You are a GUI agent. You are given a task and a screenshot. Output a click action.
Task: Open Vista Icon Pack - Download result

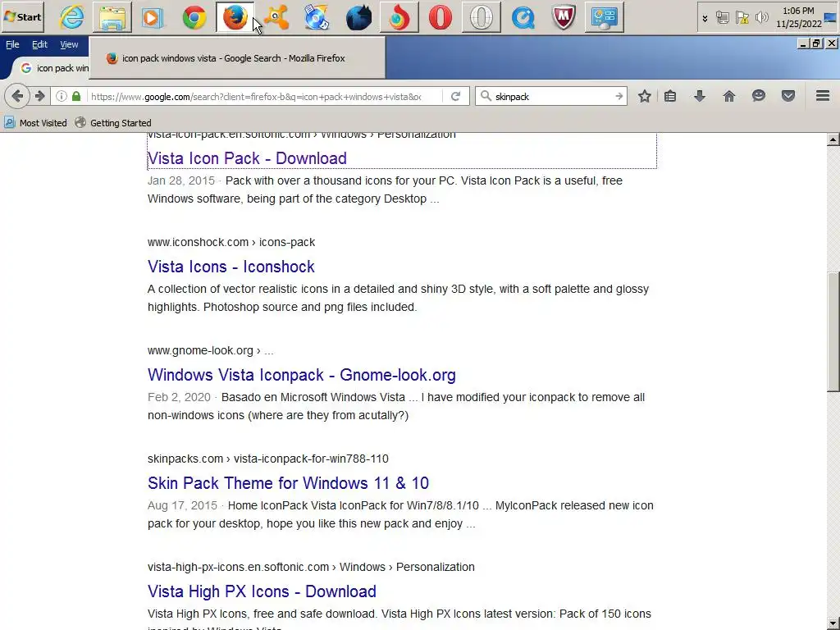click(x=247, y=158)
